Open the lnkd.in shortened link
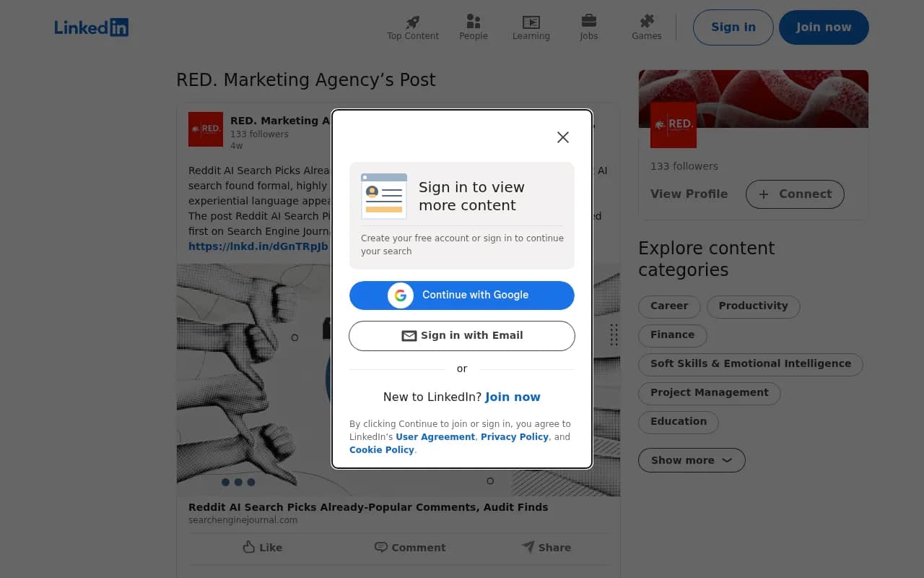 pos(258,246)
